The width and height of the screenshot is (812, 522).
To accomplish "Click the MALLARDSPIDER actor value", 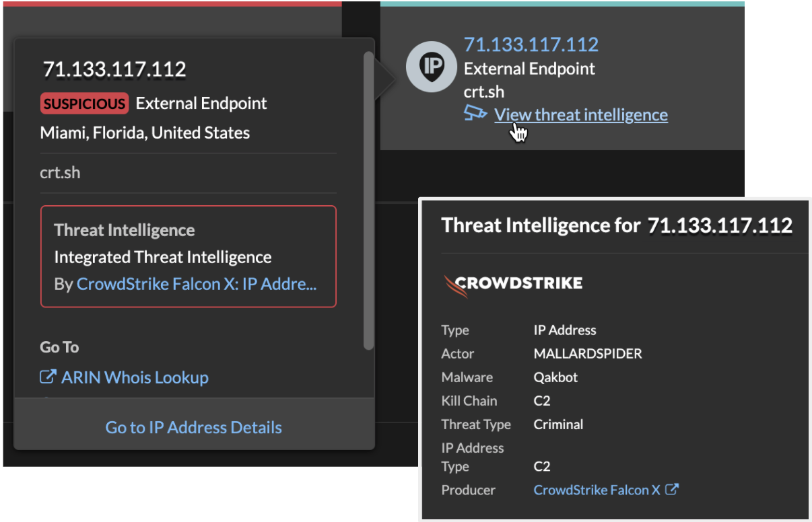I will click(x=588, y=354).
